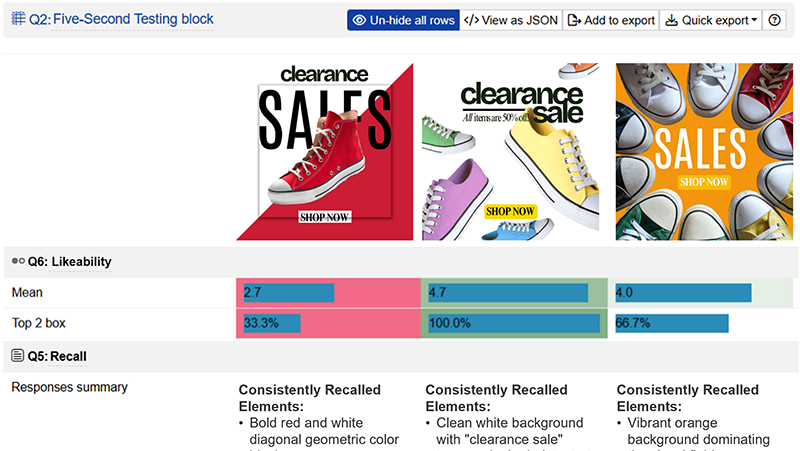Open the help question mark icon
The width and height of the screenshot is (800, 451).
point(774,20)
